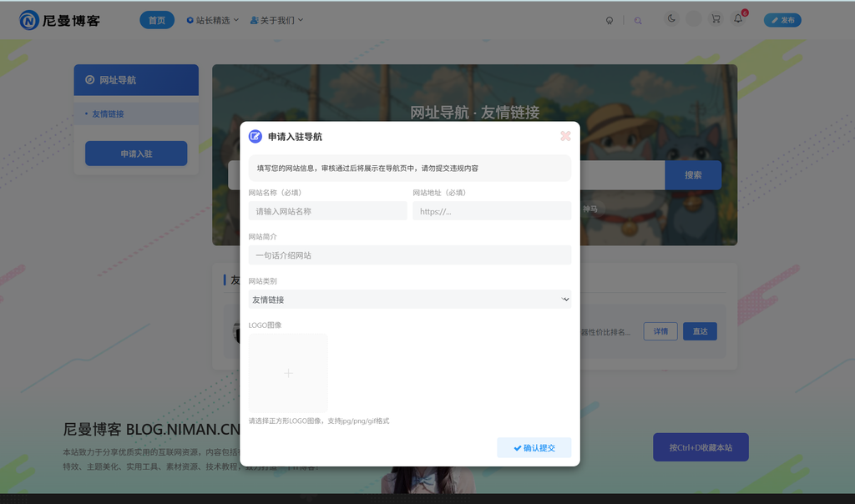Open the search magnifier icon in header
The image size is (855, 504).
click(638, 21)
